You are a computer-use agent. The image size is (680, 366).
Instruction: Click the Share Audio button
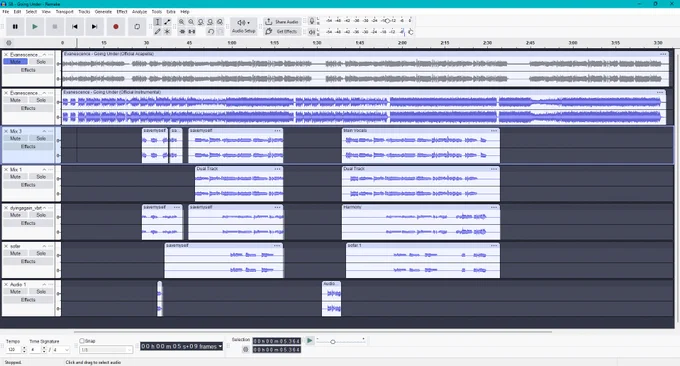point(282,22)
